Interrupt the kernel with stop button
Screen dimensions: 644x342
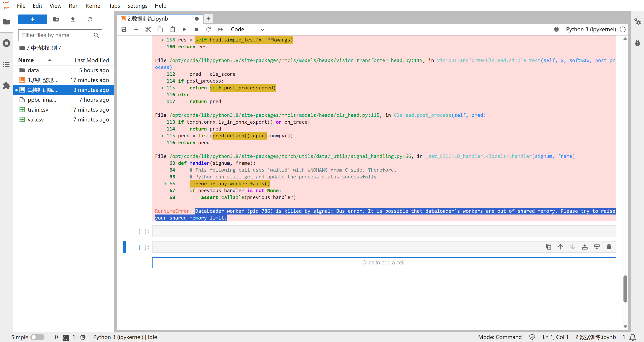pos(196,30)
